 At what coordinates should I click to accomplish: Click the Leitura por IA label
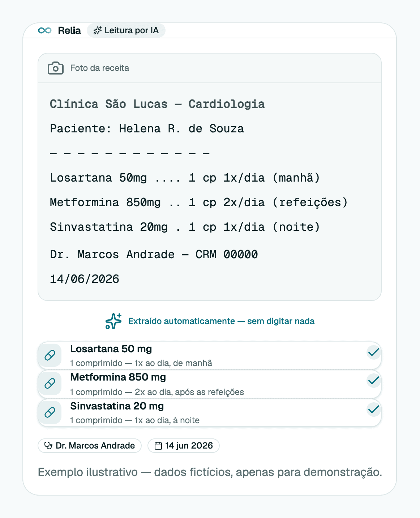[132, 30]
